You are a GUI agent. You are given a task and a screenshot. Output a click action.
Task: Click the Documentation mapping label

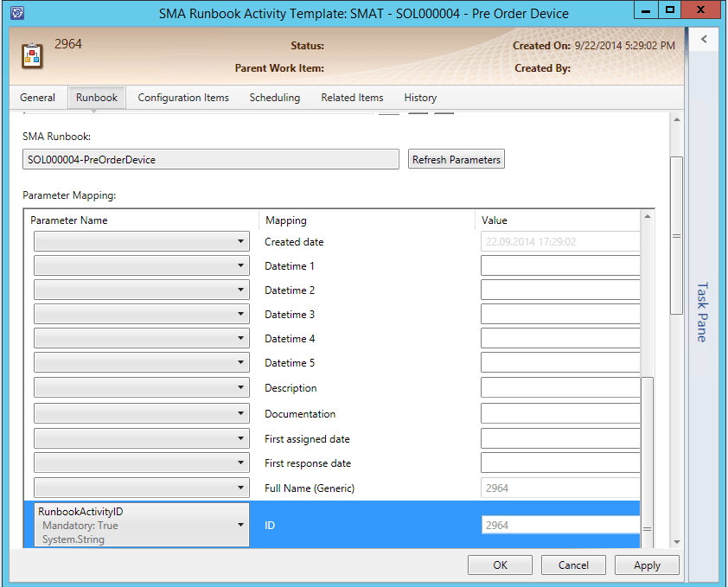tap(300, 413)
